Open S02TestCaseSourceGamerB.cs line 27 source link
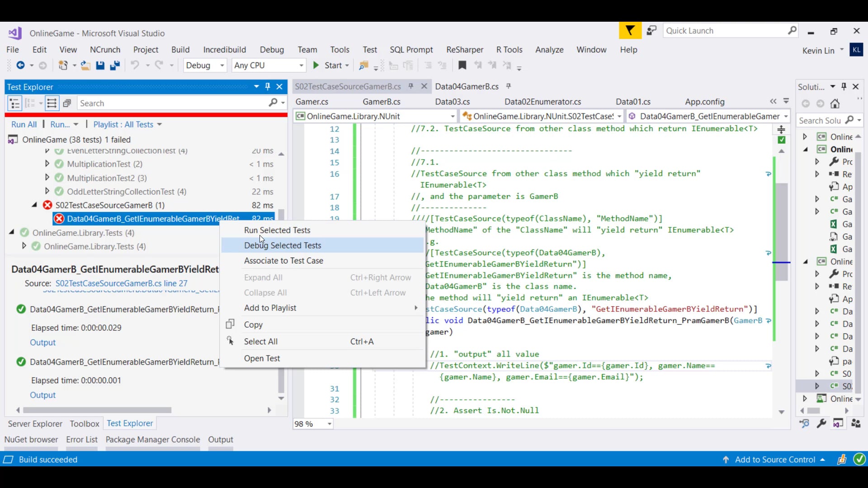 [121, 283]
